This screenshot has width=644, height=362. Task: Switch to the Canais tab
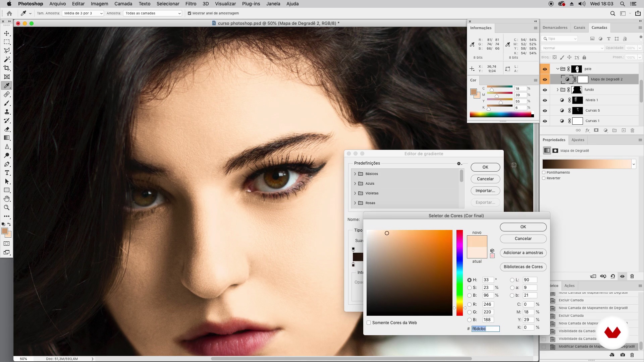coord(579,28)
